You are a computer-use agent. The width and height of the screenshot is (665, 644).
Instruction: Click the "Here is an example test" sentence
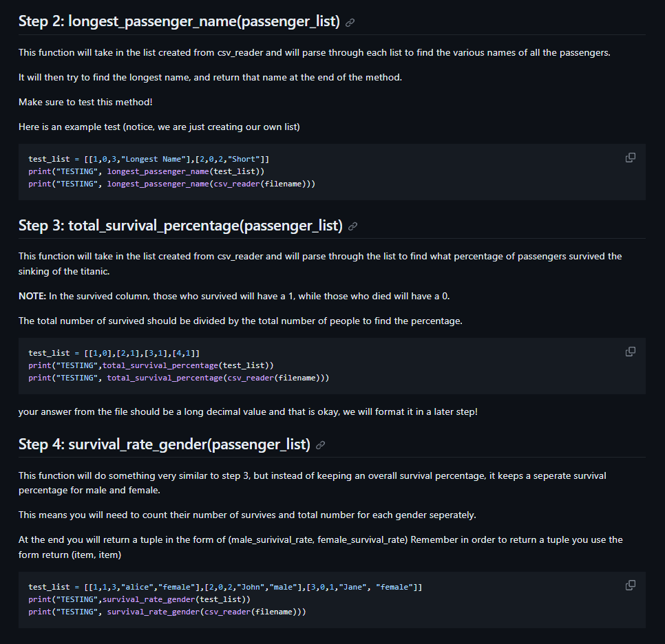pos(159,127)
